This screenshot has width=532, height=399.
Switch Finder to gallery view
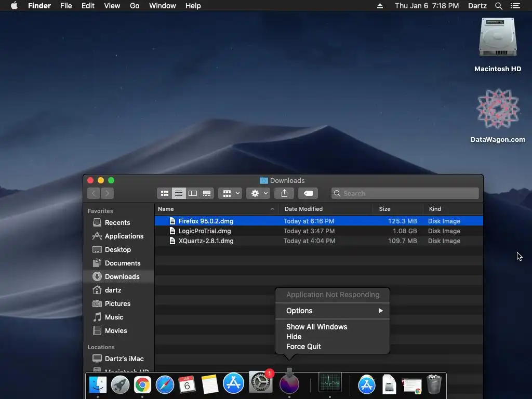coord(207,193)
